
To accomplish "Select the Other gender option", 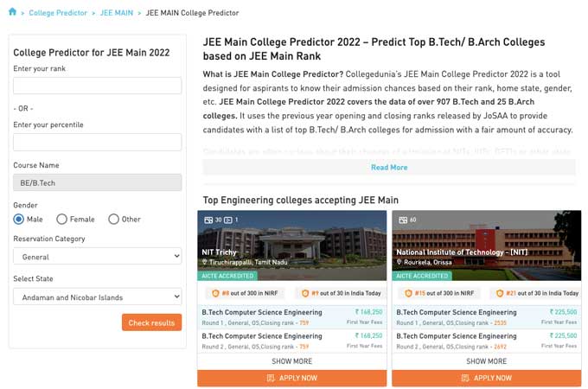I will tap(113, 219).
